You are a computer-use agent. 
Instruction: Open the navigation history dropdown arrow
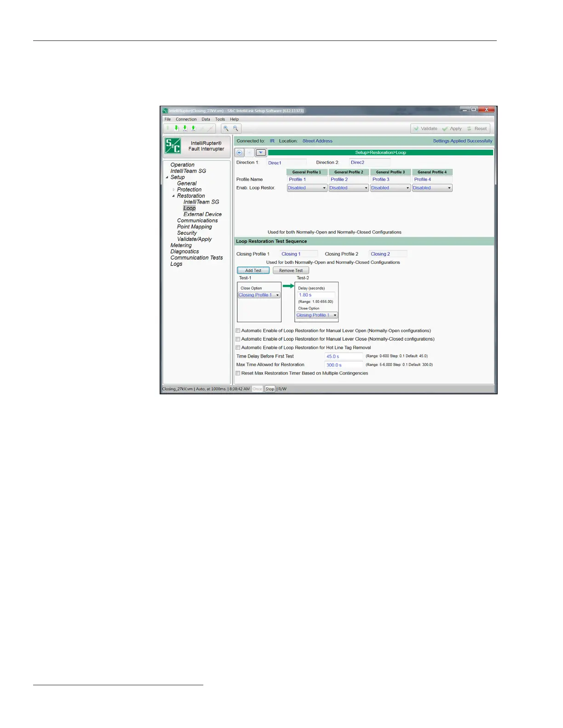(x=261, y=153)
